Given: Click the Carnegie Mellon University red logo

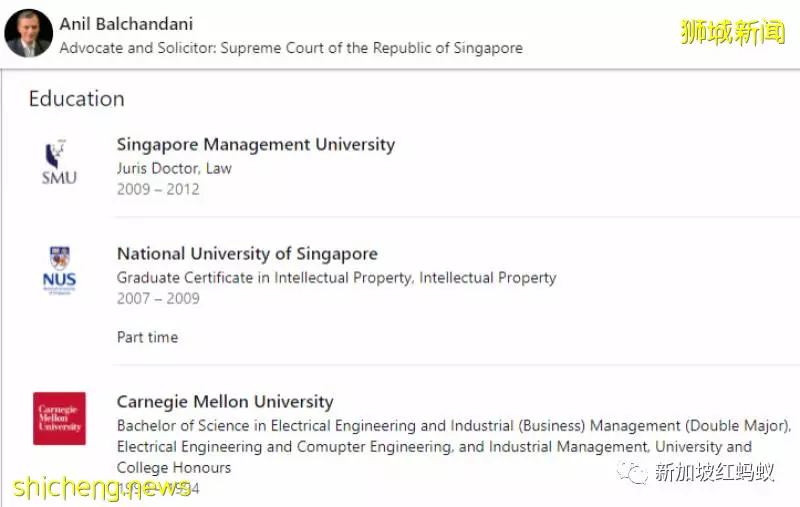Looking at the screenshot, I should coord(59,418).
